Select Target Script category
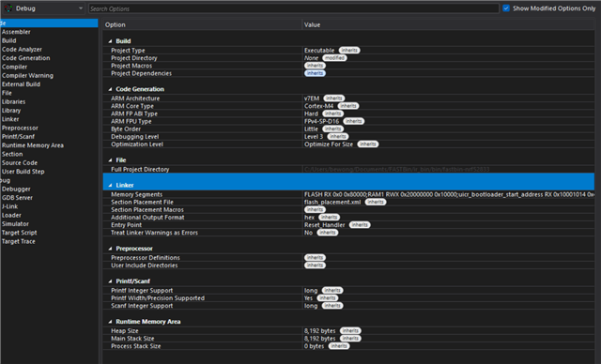The height and width of the screenshot is (364, 601). coord(20,233)
